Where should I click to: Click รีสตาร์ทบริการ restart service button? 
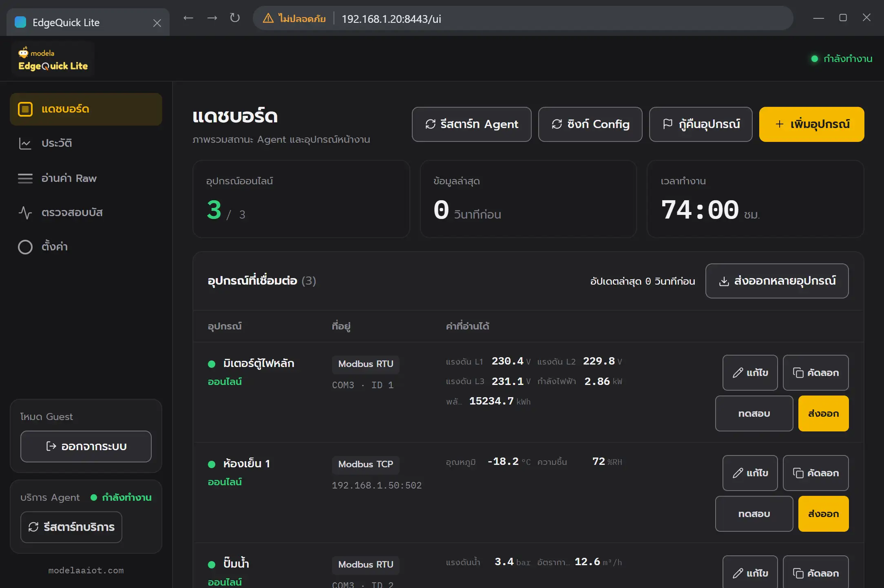(x=71, y=527)
